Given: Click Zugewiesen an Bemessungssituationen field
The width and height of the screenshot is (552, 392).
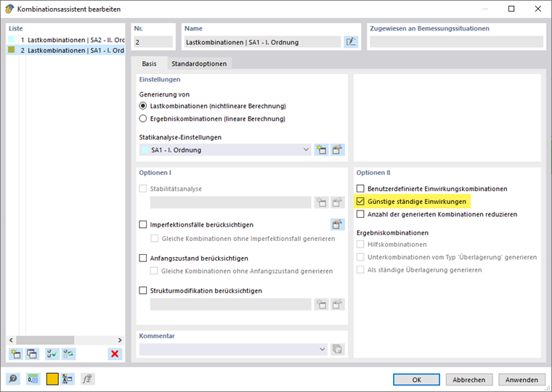Looking at the screenshot, I should point(456,42).
